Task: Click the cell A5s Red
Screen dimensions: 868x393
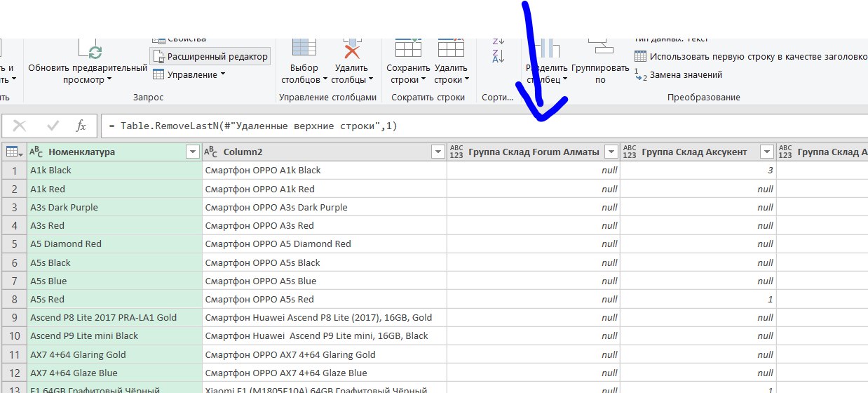Action: [114, 299]
